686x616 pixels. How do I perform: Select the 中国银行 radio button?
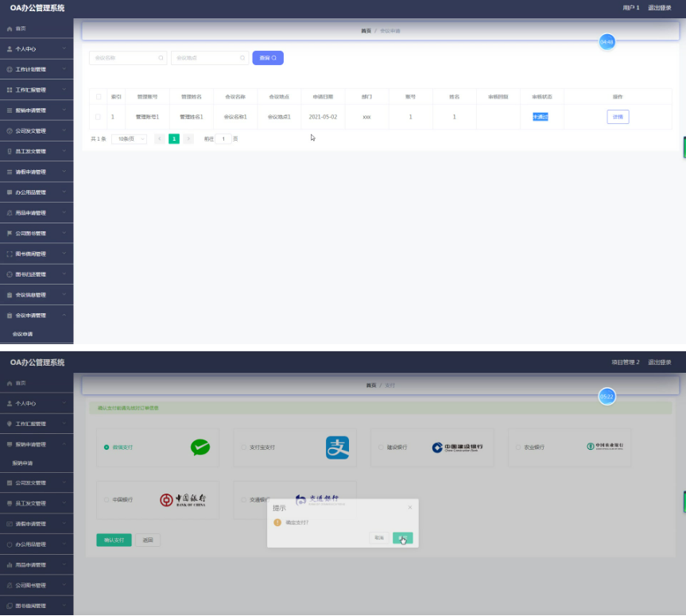pos(107,500)
